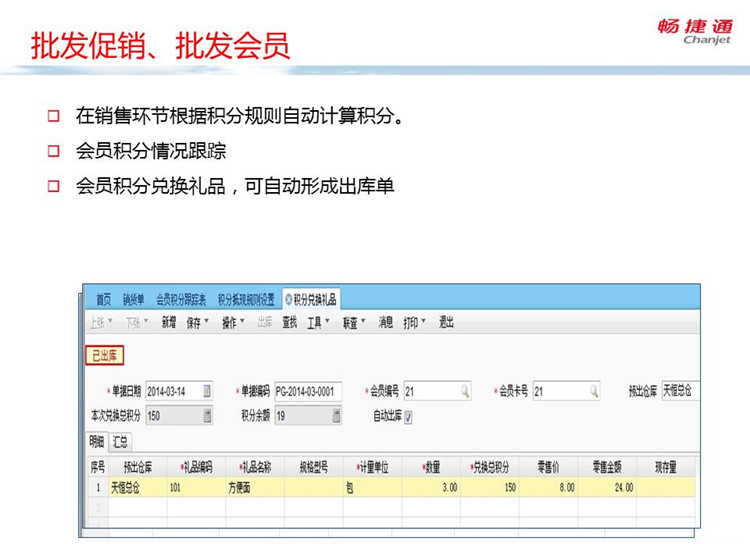The width and height of the screenshot is (750, 544).
Task: Click the 查找 toolbar button
Action: point(289,322)
